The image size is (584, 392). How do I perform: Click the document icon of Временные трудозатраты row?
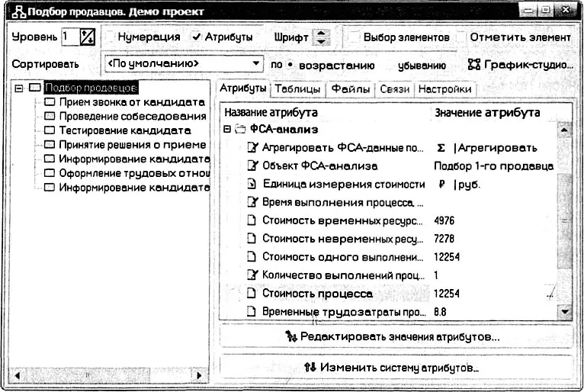coord(252,311)
